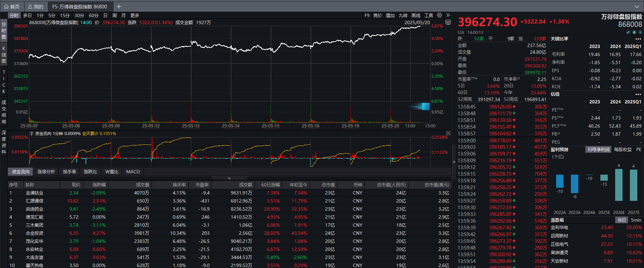644x268 pixels.
Task: Click the home icon 首页 tab
Action: click(12, 6)
